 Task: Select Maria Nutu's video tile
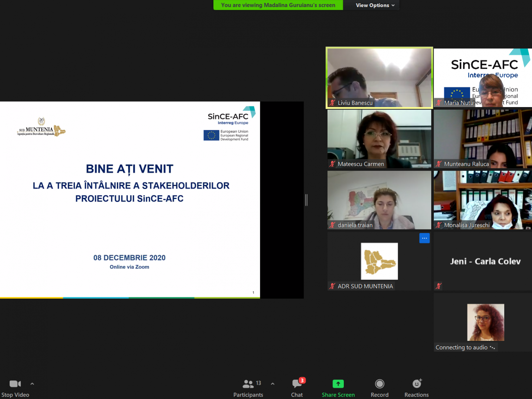pos(483,78)
